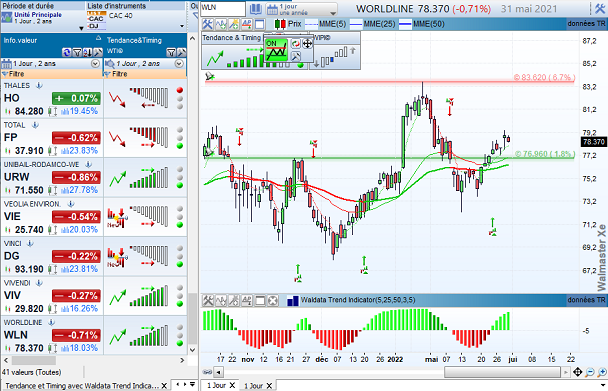Open the book icon next to WLN
The width and height of the screenshot is (608, 391).
pyautogui.click(x=256, y=9)
